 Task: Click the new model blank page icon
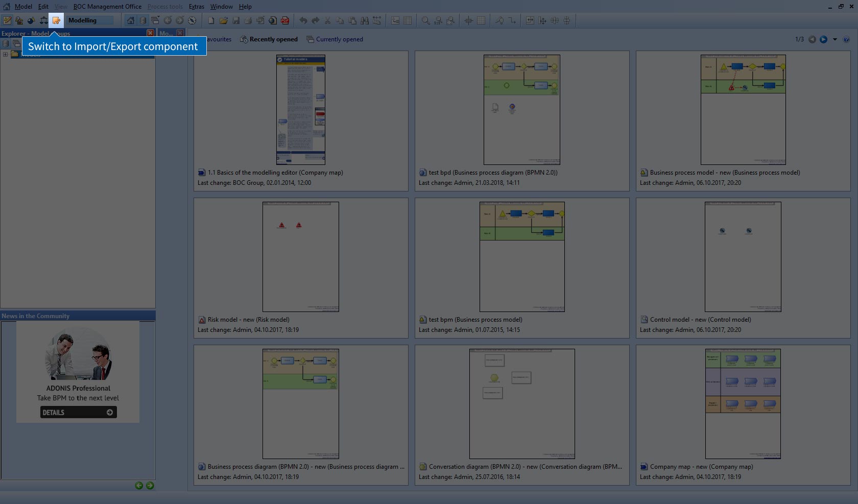click(x=211, y=20)
